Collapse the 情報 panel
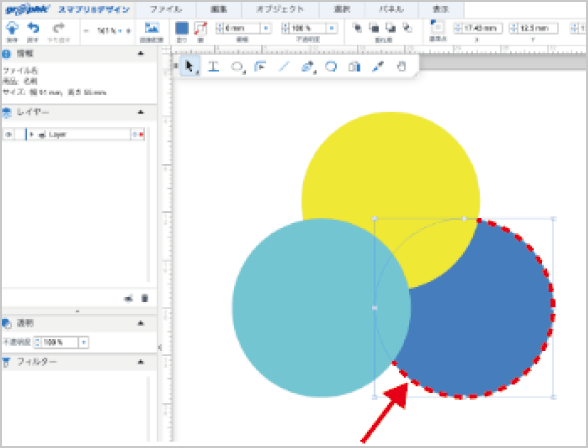The width and height of the screenshot is (588, 448). [141, 54]
